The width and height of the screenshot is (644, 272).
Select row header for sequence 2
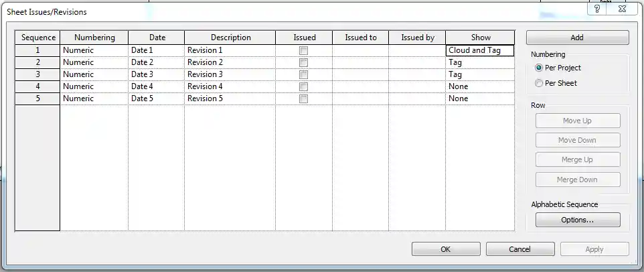(37, 62)
